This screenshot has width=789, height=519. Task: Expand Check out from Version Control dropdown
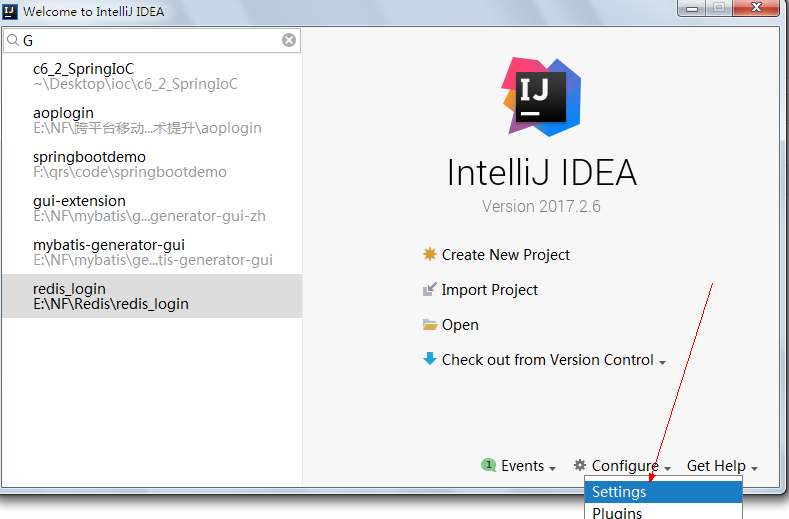662,362
